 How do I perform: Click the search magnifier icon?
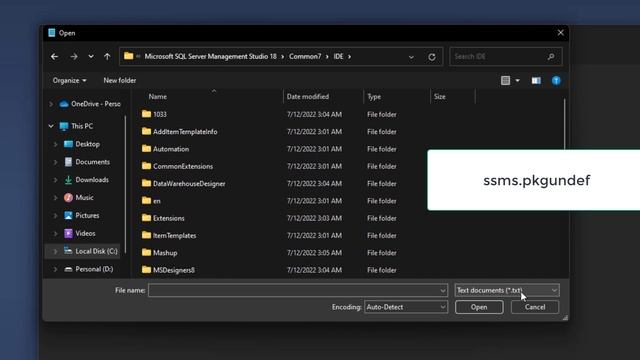pyautogui.click(x=551, y=56)
